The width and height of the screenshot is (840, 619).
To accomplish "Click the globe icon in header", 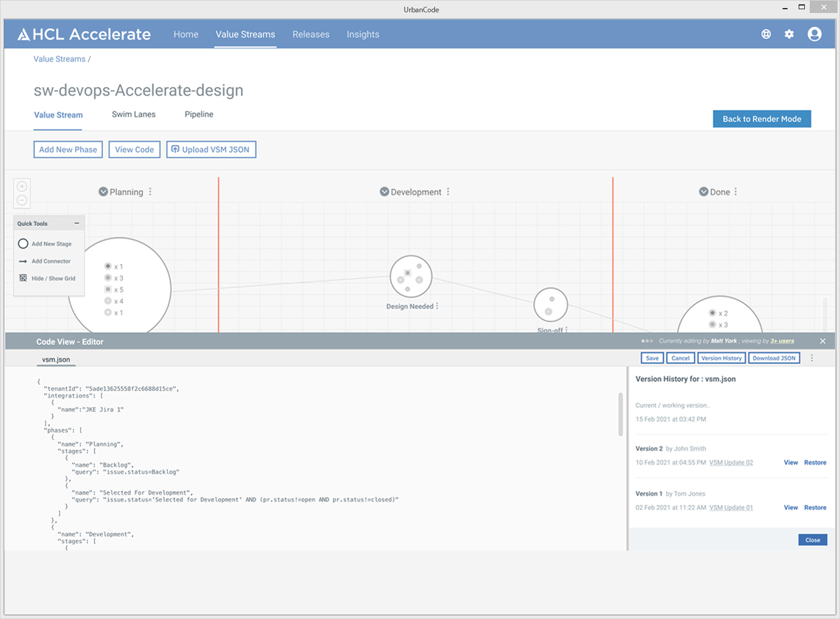I will 766,35.
